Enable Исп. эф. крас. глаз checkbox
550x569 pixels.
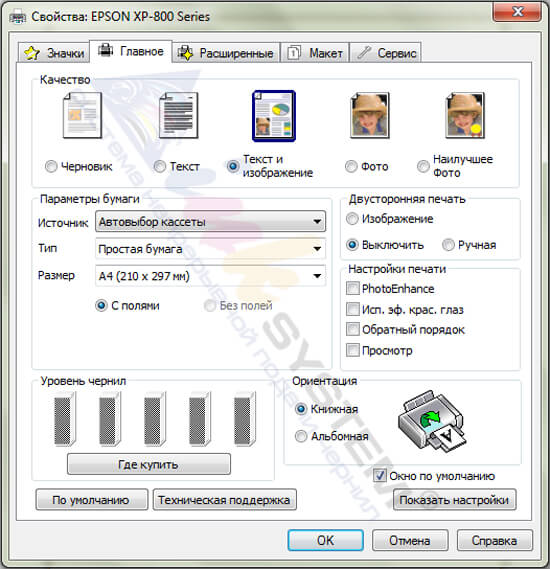point(353,309)
